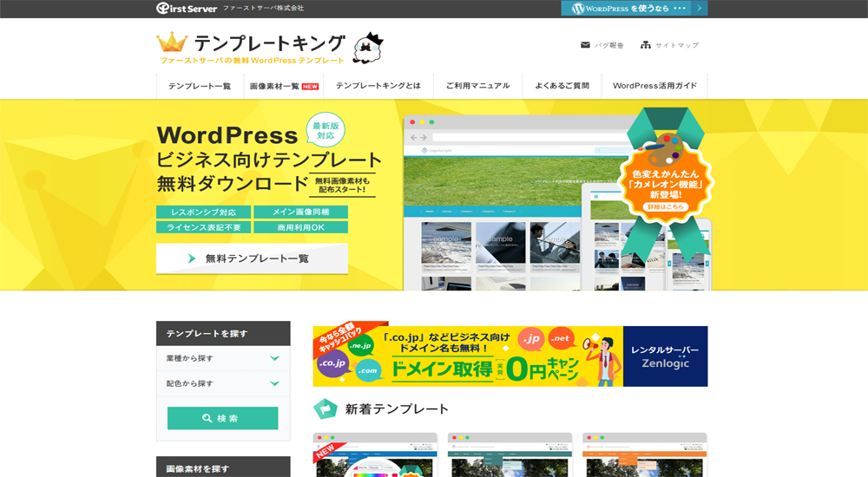The width and height of the screenshot is (868, 477).
Task: Click the megaphone man illustration in banner
Action: [x=602, y=360]
